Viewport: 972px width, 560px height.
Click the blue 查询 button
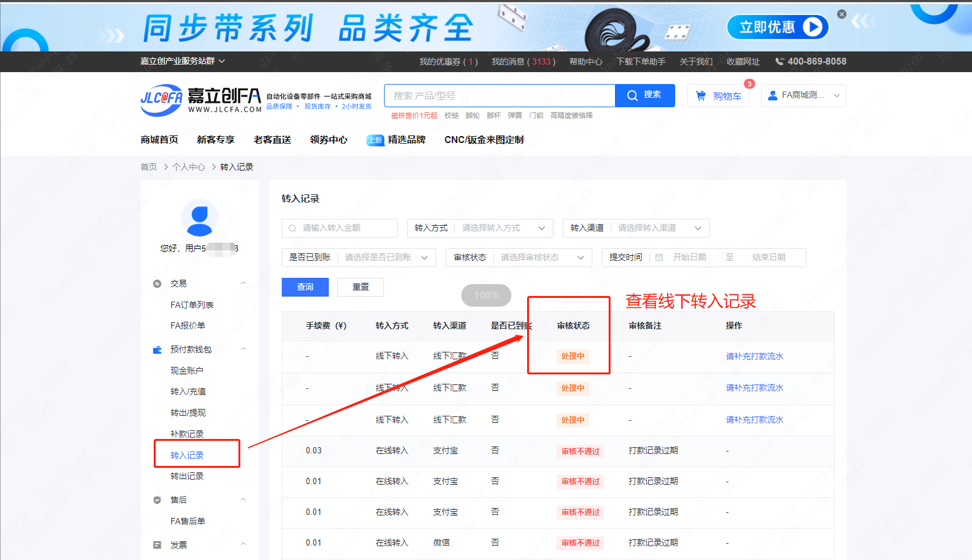305,287
